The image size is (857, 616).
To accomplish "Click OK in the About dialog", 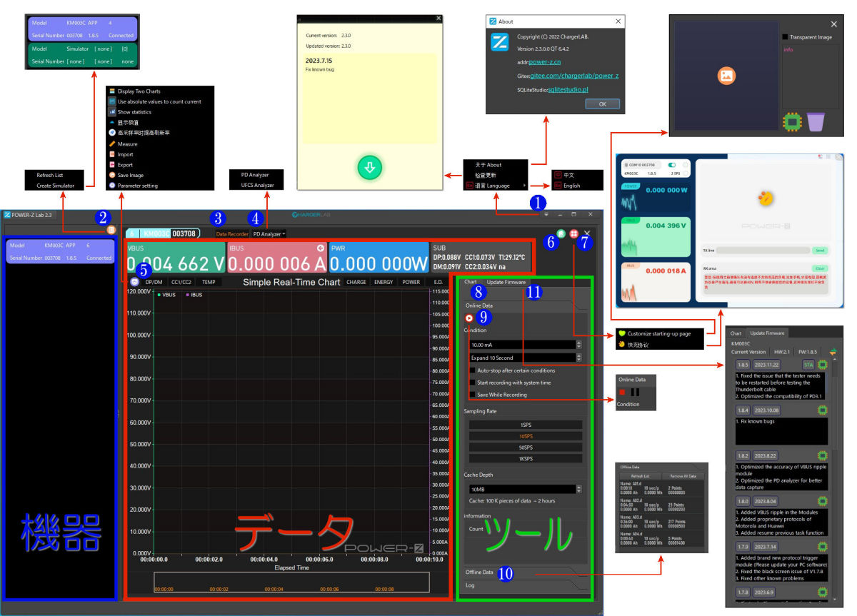I will tap(602, 104).
